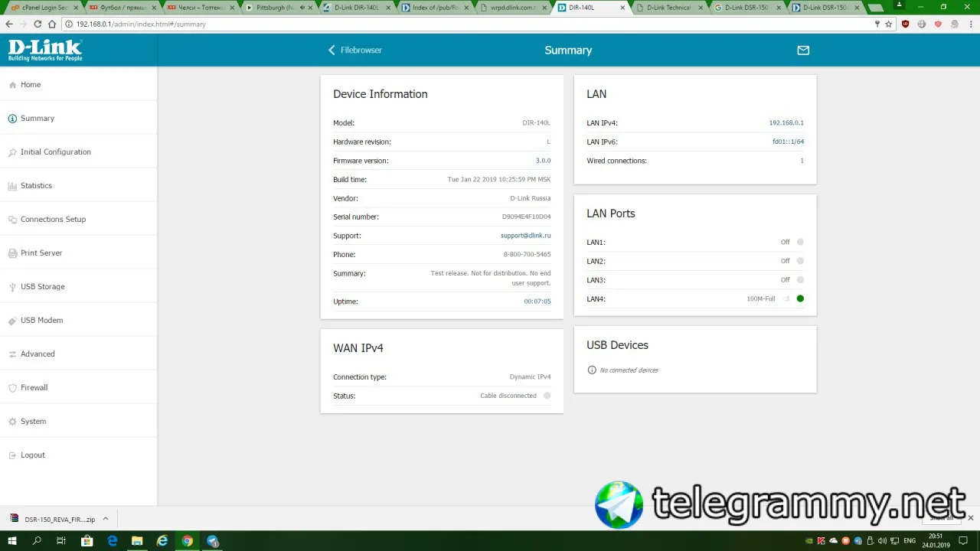
Task: Click the LAN IPv6 address fd01::1/64
Action: 788,142
